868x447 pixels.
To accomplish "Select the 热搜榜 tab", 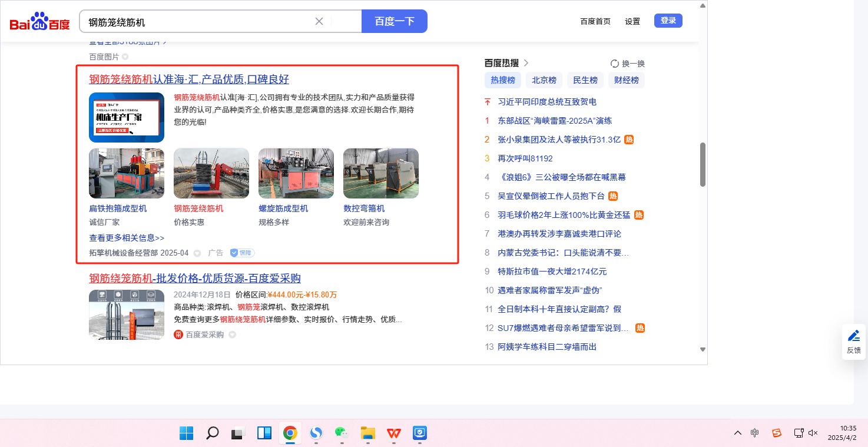I will point(503,80).
